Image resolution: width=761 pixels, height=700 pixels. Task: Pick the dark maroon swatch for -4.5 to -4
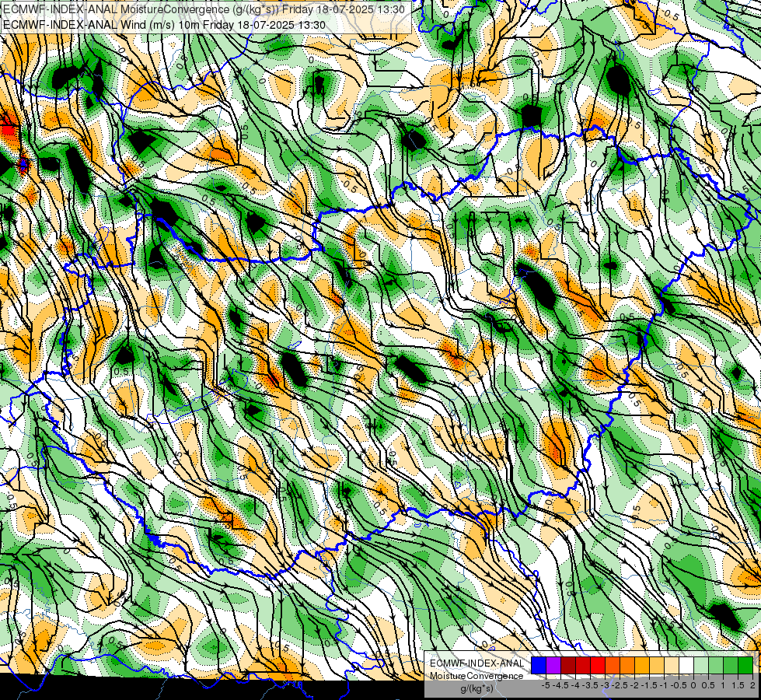coord(568,666)
